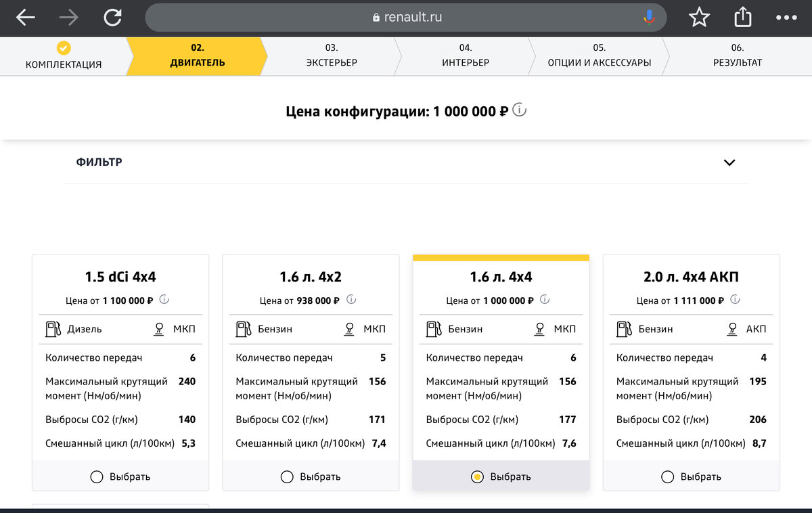Image resolution: width=812 pixels, height=513 pixels.
Task: Click CO2 emissions value 140
Action: click(187, 420)
